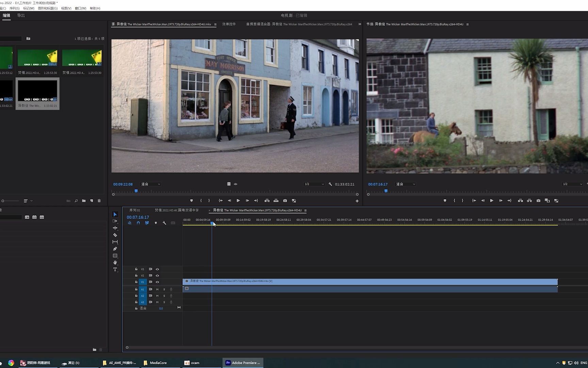This screenshot has height=368, width=588.
Task: Toggle track targeting for A2
Action: click(143, 296)
